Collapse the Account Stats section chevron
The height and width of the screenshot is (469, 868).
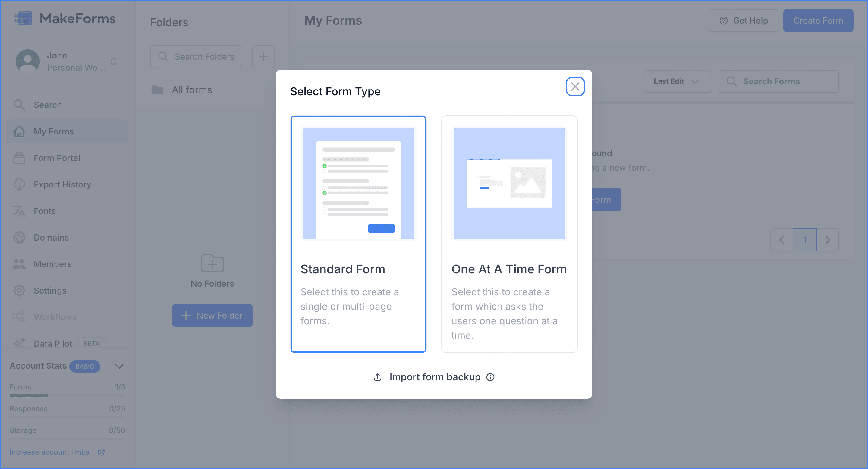tap(119, 366)
